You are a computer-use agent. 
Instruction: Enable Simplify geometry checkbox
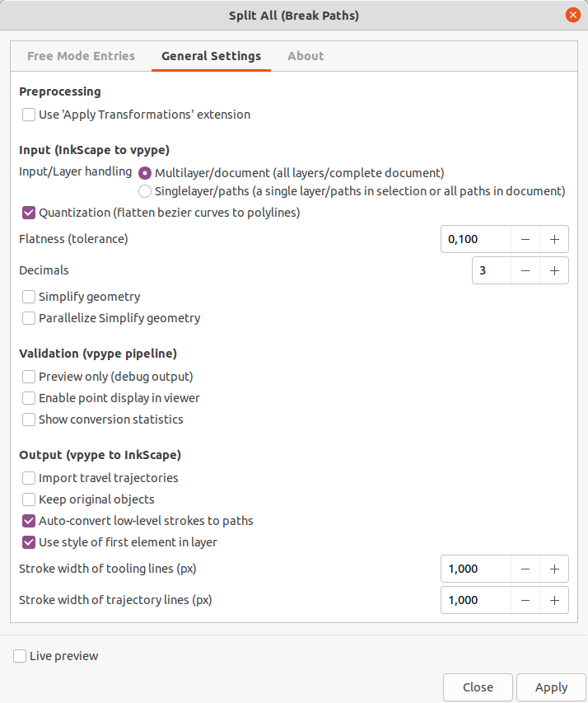coord(29,297)
